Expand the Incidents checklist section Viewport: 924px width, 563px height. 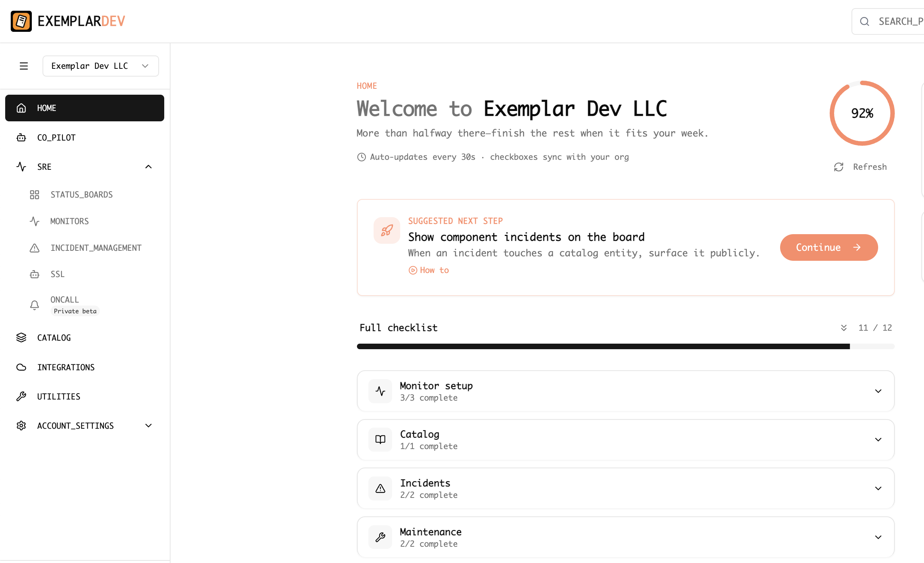click(x=878, y=488)
